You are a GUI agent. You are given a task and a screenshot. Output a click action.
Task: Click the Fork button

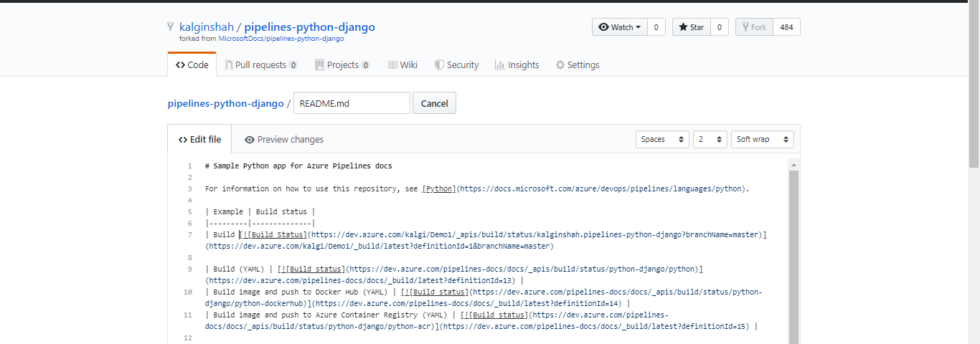pos(754,27)
